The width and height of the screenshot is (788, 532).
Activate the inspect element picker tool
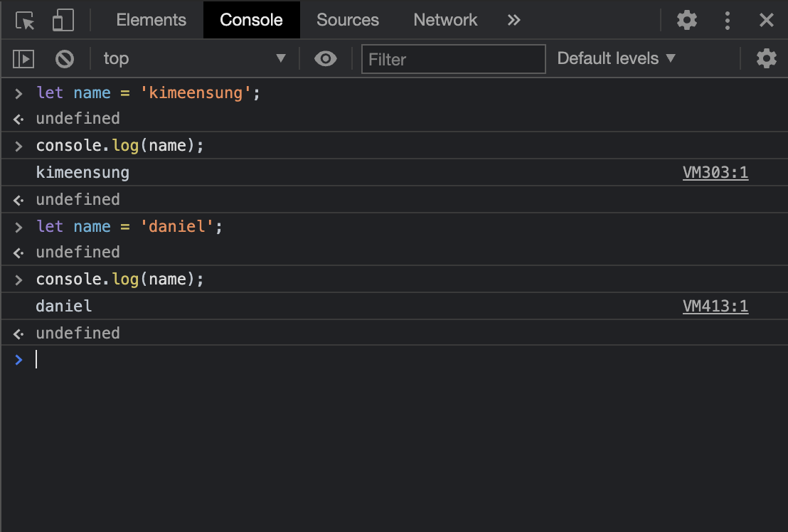click(x=25, y=21)
